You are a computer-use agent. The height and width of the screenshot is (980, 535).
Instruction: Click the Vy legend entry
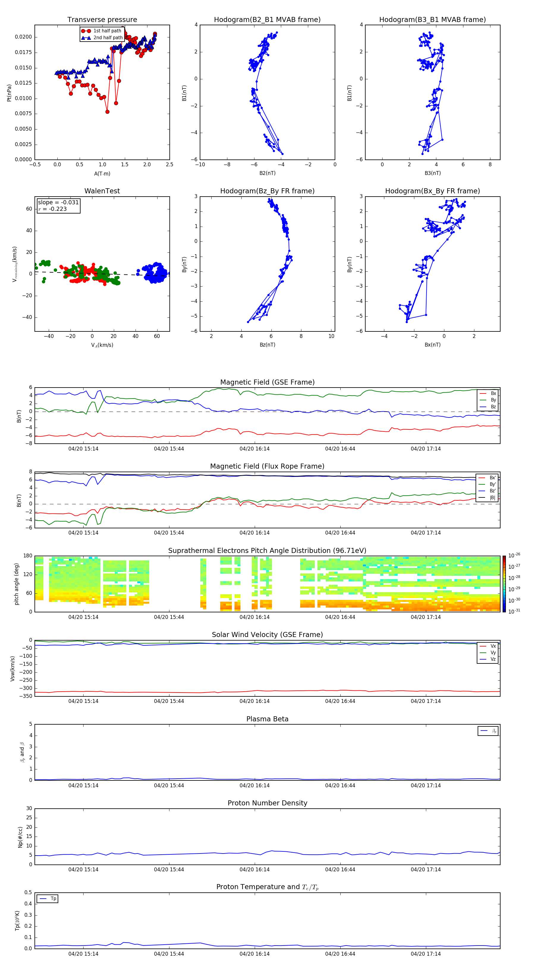click(x=488, y=652)
